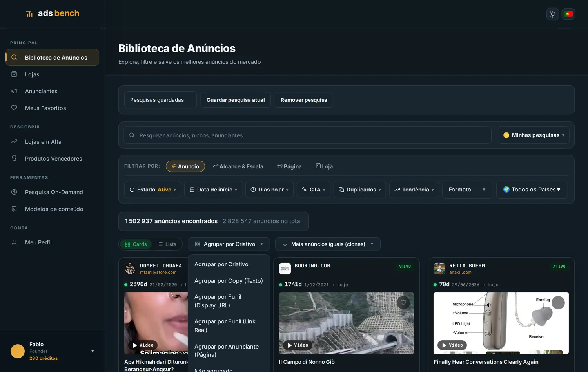This screenshot has width=588, height=372.
Task: Open Lojas em Alta
Action: (52, 142)
